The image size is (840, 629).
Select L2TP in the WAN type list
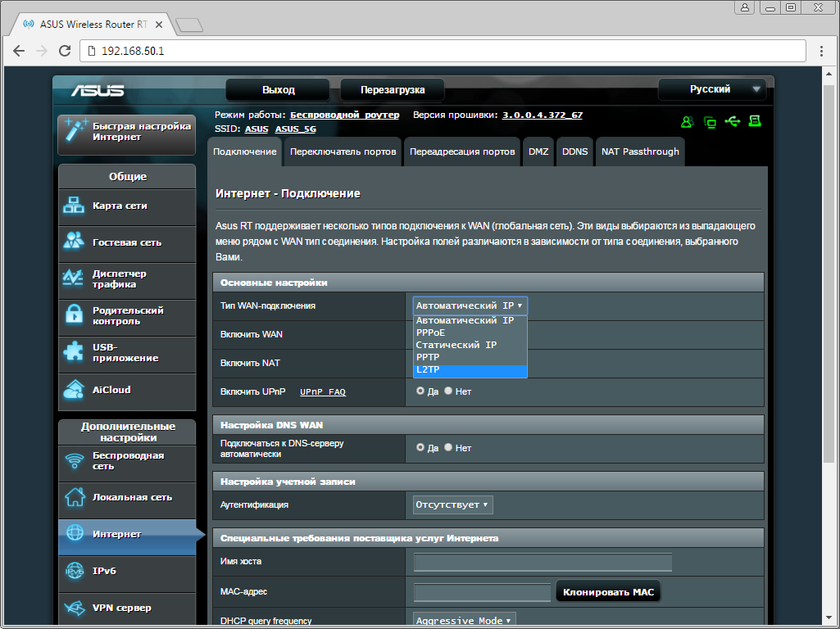470,370
